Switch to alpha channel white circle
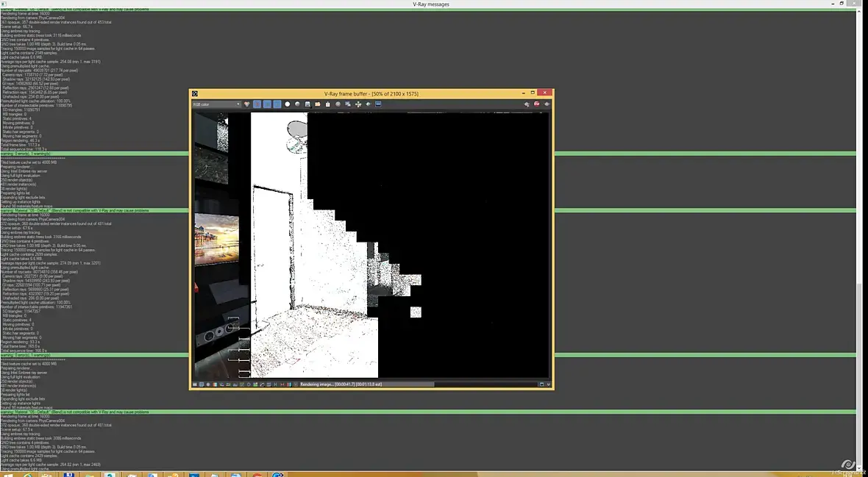 click(288, 104)
